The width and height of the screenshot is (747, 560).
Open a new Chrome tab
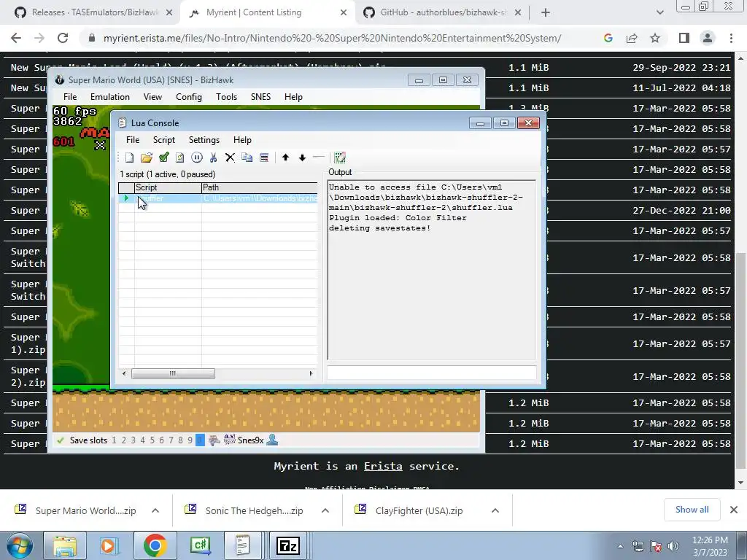click(x=546, y=13)
